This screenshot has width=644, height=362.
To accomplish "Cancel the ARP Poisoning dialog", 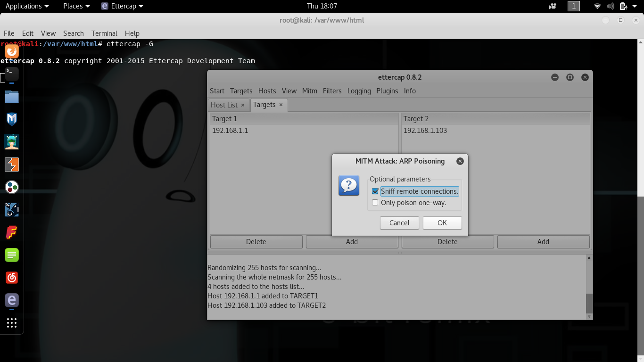I will pos(399,223).
